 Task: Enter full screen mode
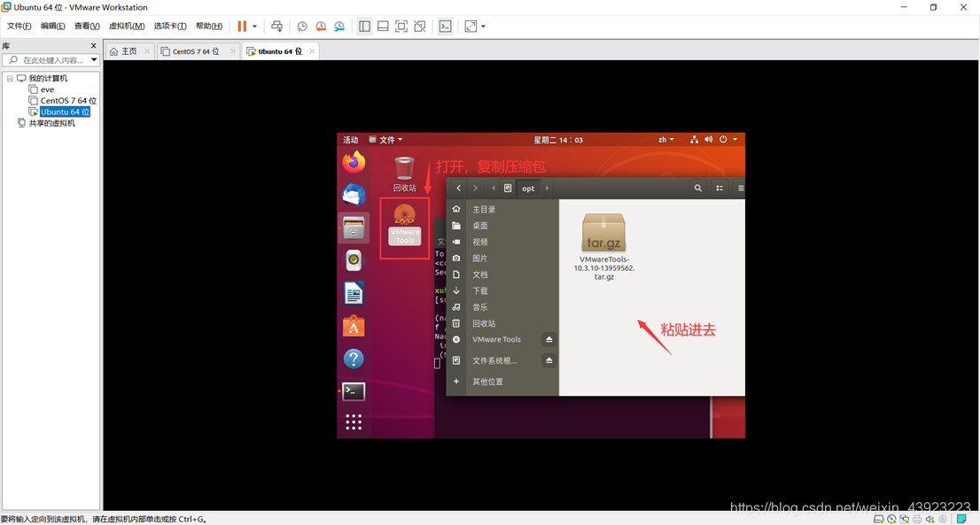401,27
